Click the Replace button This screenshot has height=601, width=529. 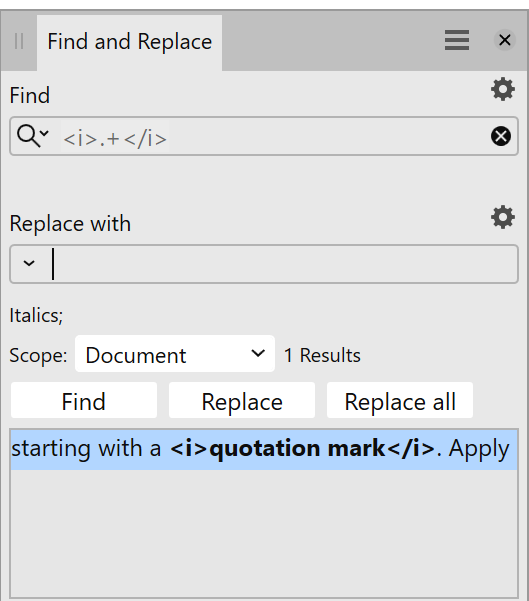[242, 401]
